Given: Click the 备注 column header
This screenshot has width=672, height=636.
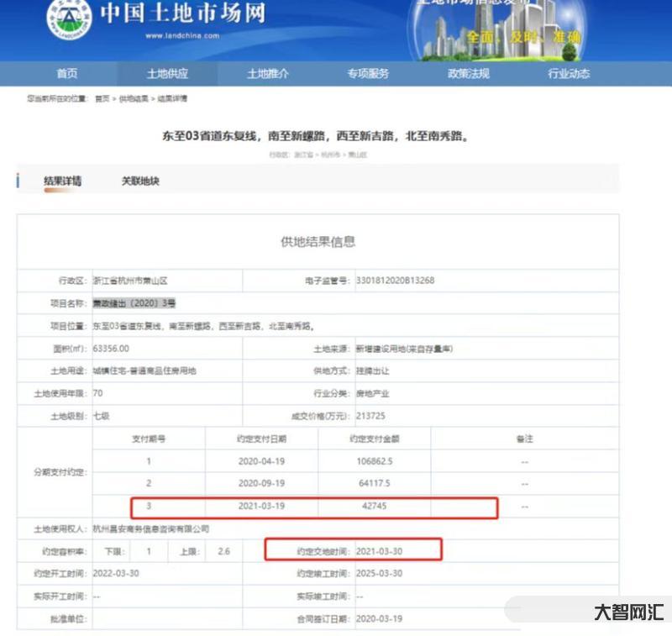Looking at the screenshot, I should pyautogui.click(x=524, y=439).
